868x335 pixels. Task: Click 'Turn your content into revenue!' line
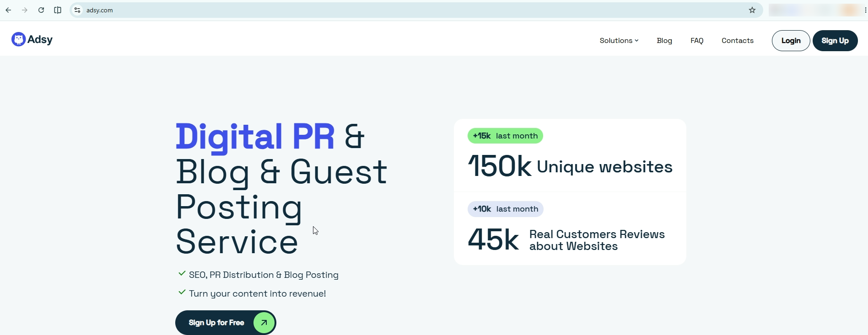click(x=258, y=293)
